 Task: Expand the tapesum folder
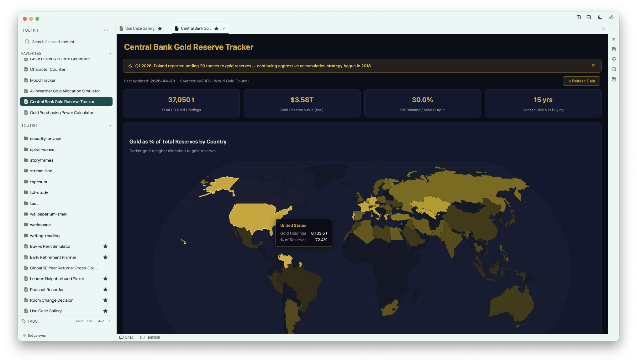(66, 182)
